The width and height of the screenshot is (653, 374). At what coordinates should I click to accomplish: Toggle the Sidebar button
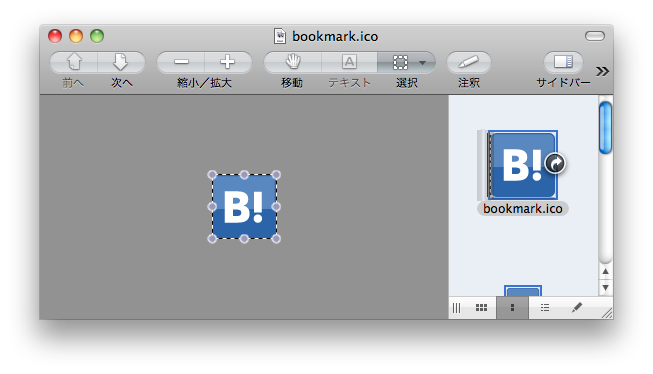[x=563, y=62]
